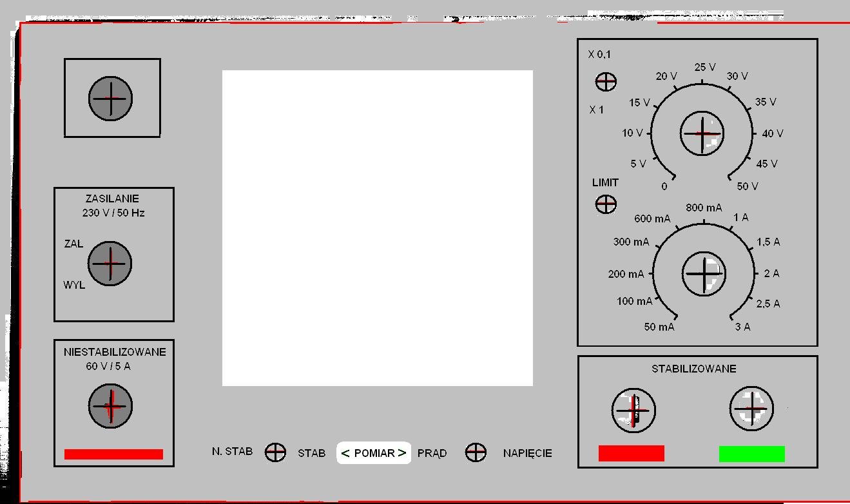Viewport: 850px width, 504px height.
Task: Toggle the PRĄD / NAPIĘCIE measurement switch
Action: [x=476, y=452]
